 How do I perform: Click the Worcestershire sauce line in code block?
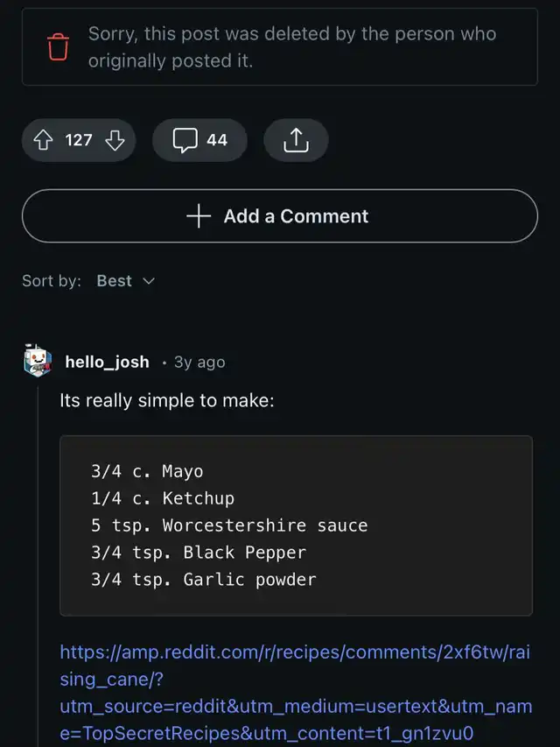[x=229, y=525]
